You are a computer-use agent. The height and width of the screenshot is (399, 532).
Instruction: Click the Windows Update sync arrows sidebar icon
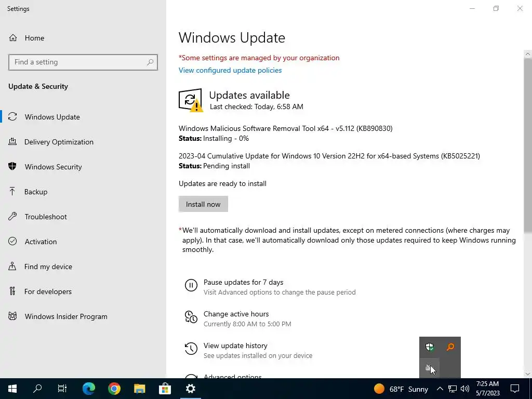click(12, 117)
